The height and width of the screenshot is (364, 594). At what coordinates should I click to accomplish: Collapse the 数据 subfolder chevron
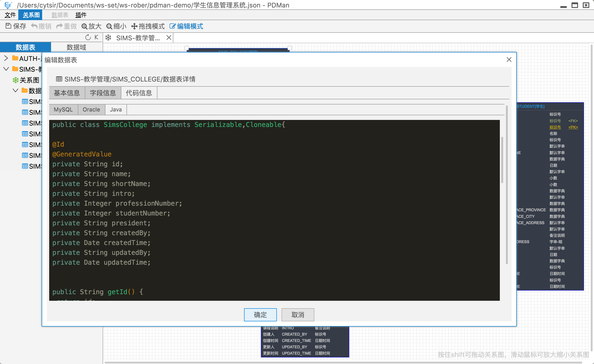pyautogui.click(x=15, y=91)
